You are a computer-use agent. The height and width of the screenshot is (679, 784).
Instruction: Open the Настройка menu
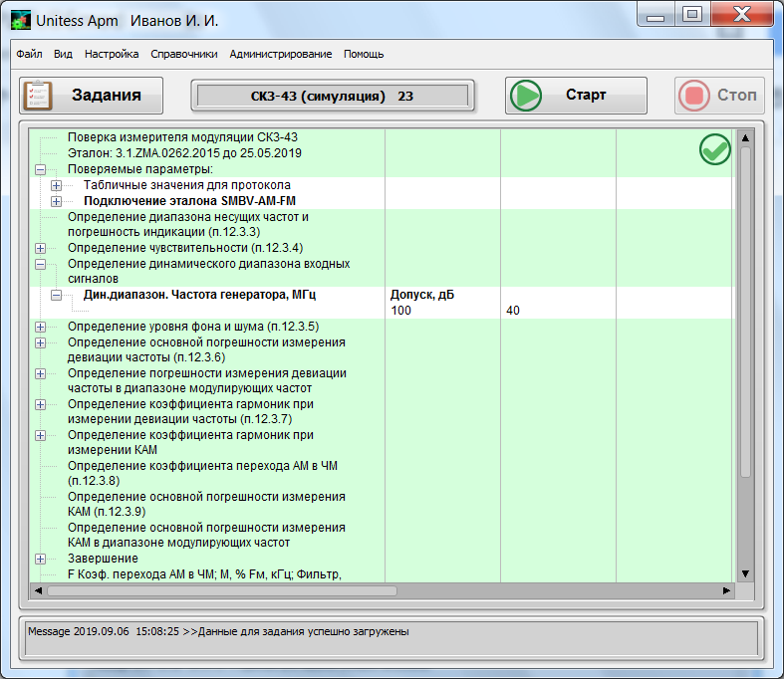[112, 54]
